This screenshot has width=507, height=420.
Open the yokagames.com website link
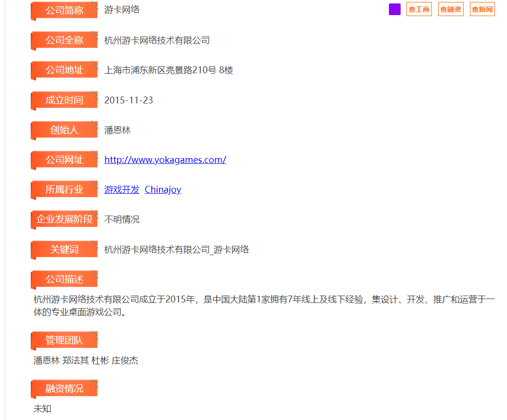[x=165, y=160]
